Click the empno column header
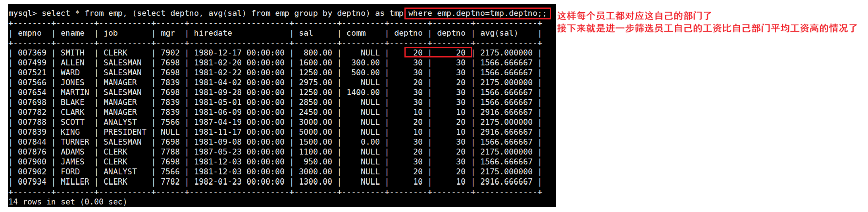The width and height of the screenshot is (868, 212). tap(30, 33)
